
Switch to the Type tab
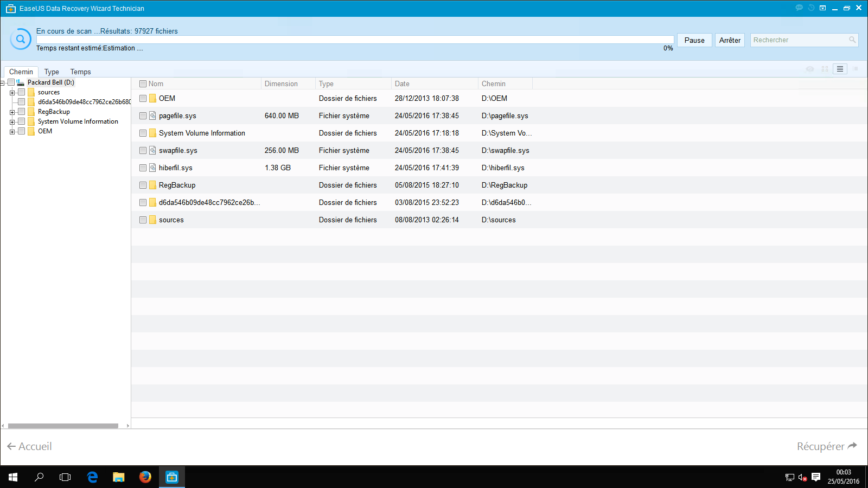tap(52, 72)
